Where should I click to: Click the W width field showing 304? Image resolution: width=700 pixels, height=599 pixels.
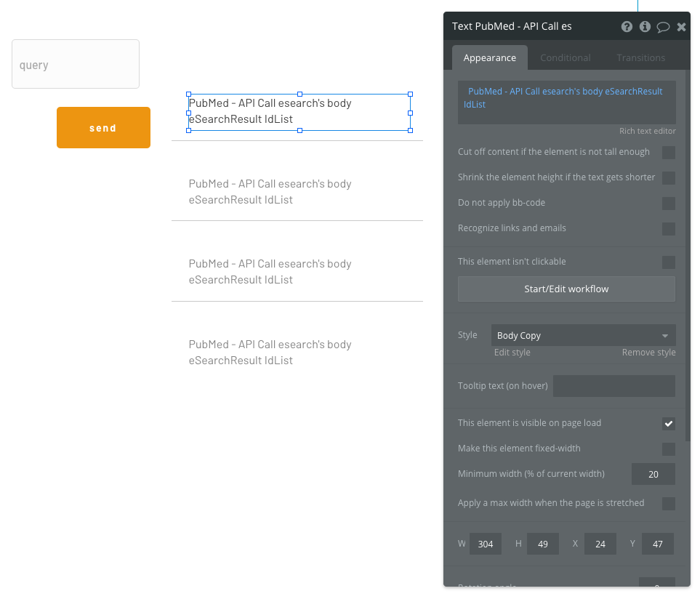[x=486, y=544]
